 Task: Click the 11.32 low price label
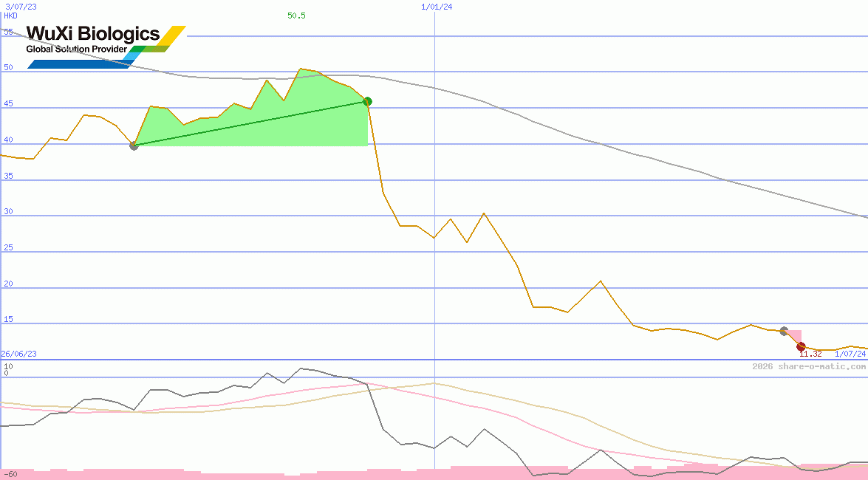810,354
